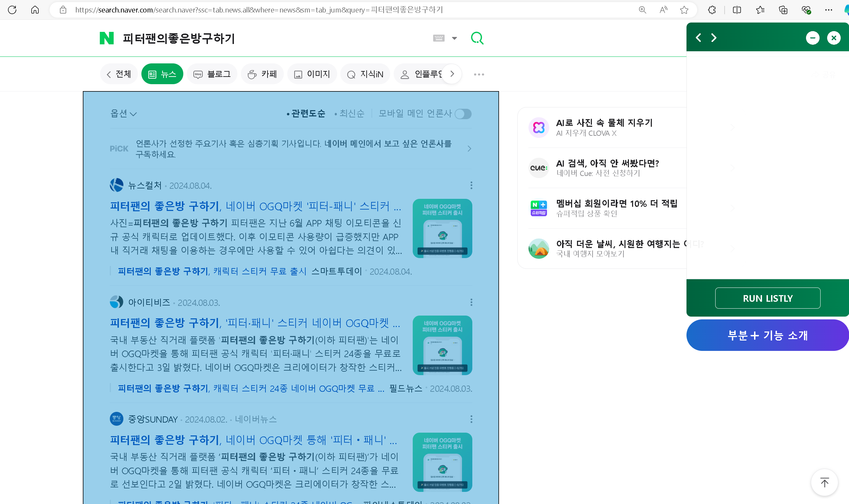Open 중앙SUNDAY publisher link

coord(153,419)
